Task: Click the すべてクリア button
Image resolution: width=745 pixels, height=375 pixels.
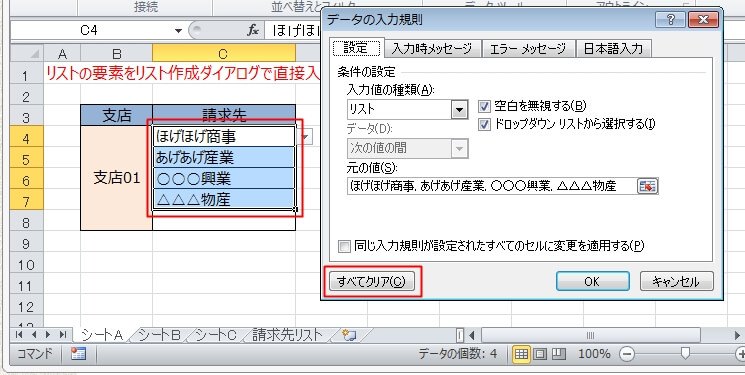Action: pos(371,281)
